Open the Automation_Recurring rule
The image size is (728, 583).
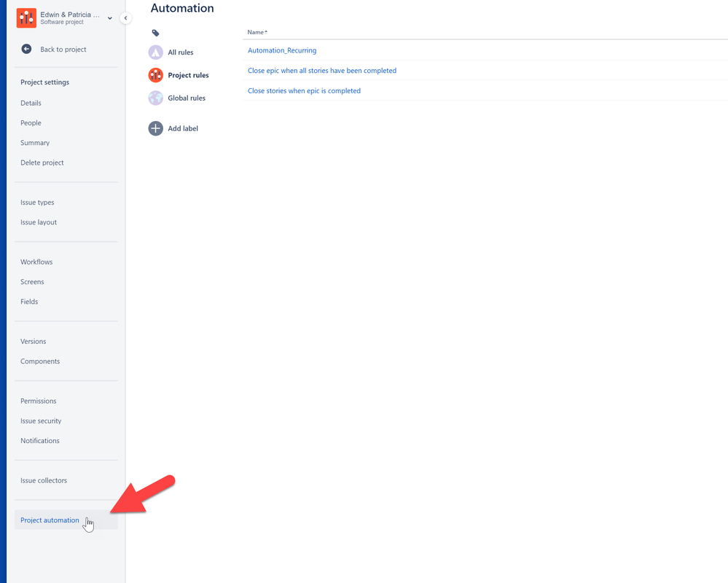(x=282, y=50)
